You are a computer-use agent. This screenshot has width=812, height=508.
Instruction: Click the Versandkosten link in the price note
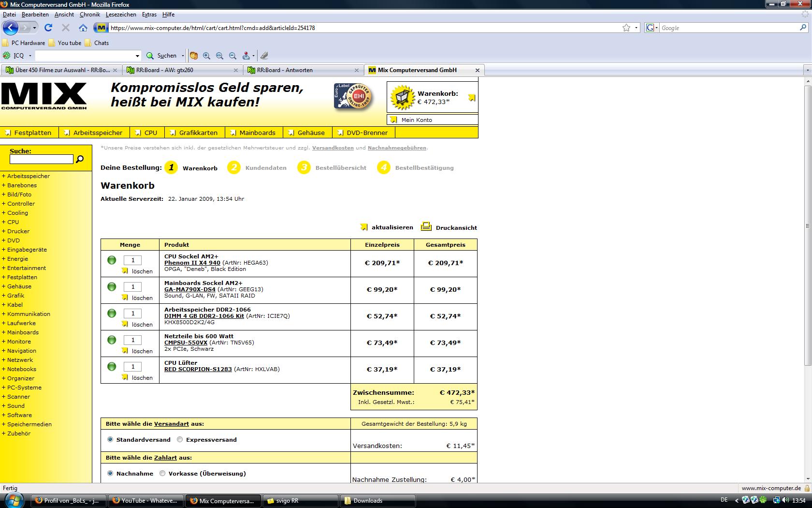click(x=333, y=148)
